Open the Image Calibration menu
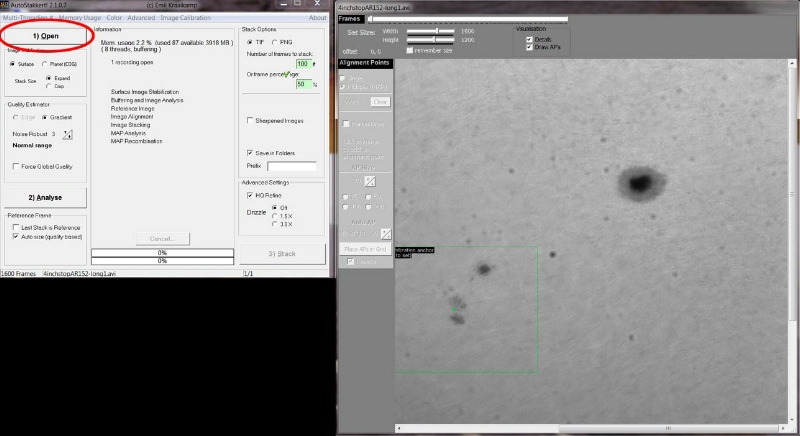Image resolution: width=800 pixels, height=436 pixels. (x=189, y=18)
